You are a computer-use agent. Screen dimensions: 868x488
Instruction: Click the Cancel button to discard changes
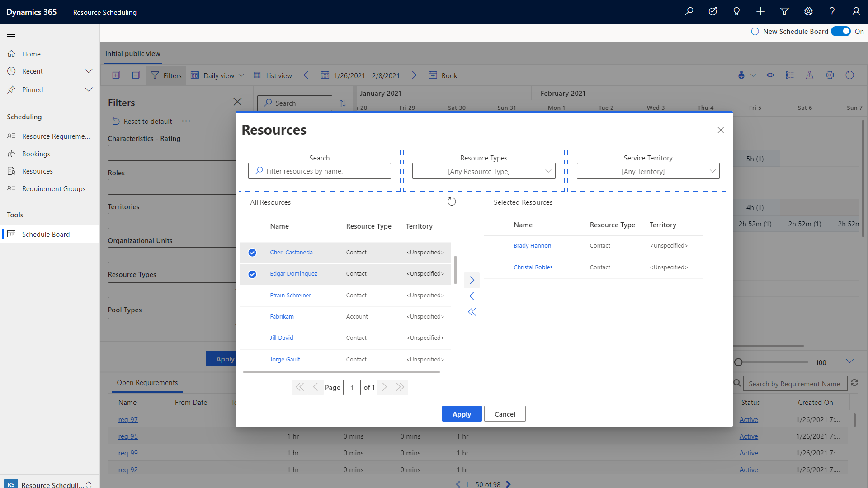[505, 413]
